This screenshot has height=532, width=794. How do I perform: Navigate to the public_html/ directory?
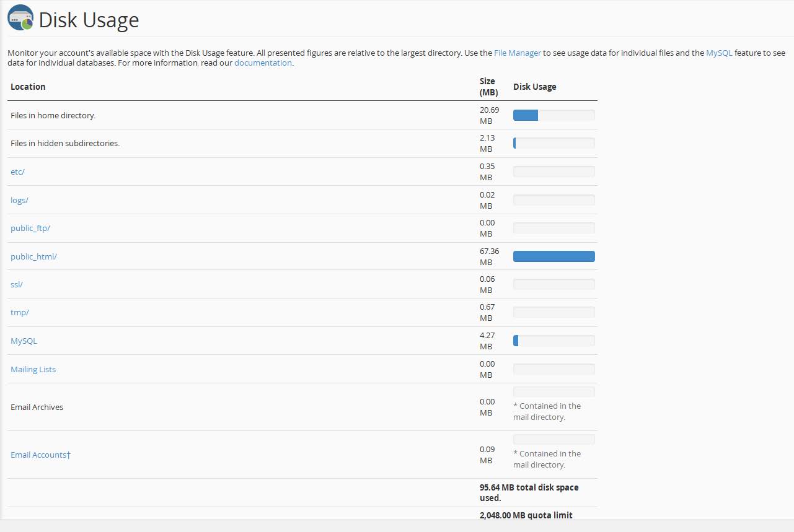pyautogui.click(x=33, y=256)
